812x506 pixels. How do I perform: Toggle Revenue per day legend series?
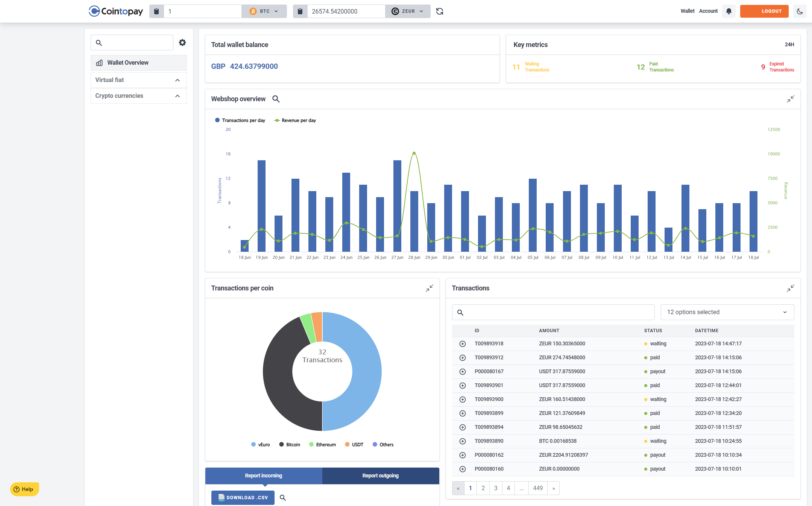pos(295,120)
